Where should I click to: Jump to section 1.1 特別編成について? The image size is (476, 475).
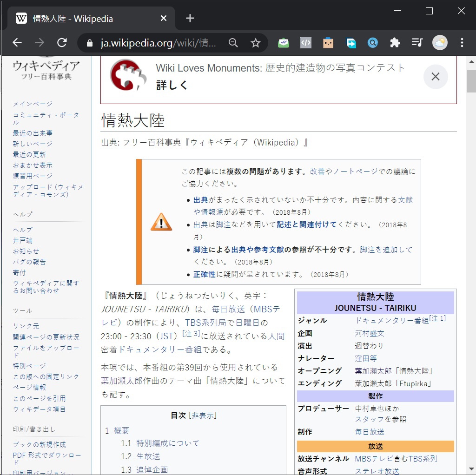pyautogui.click(x=168, y=443)
